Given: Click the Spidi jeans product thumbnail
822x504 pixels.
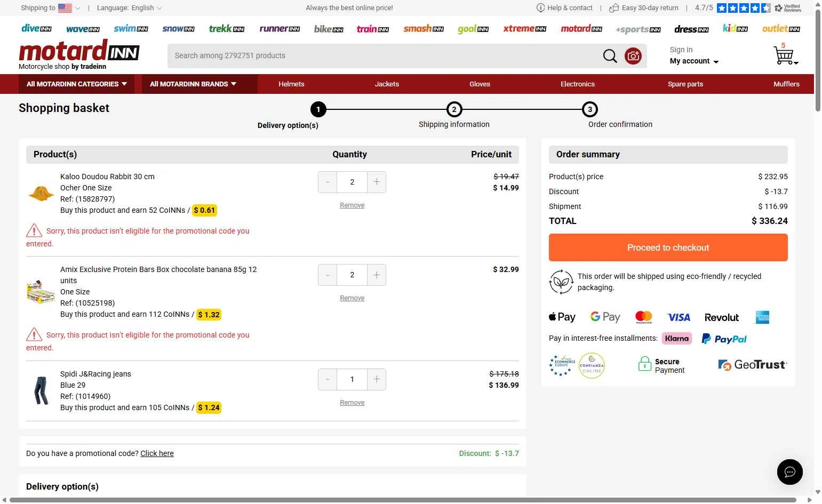Looking at the screenshot, I should click(41, 390).
